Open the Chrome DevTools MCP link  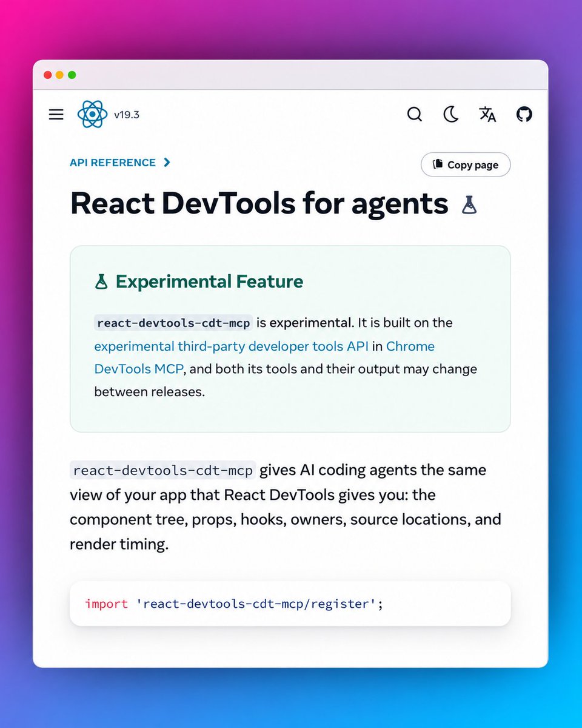tap(264, 357)
